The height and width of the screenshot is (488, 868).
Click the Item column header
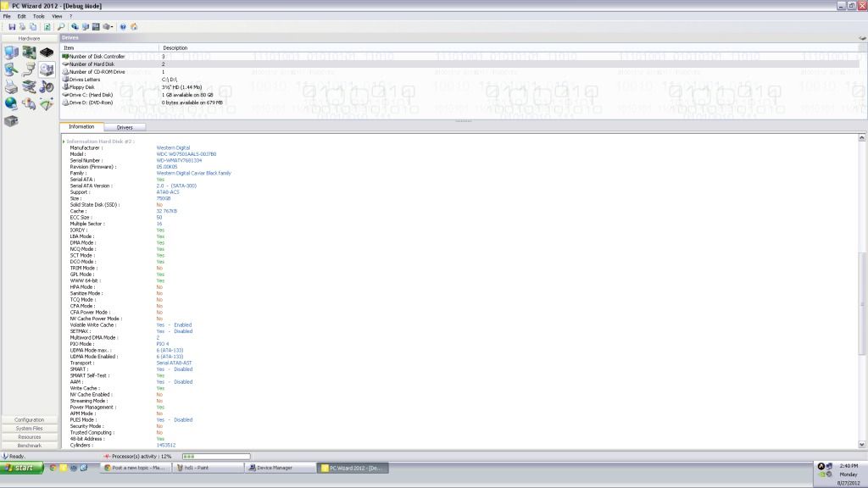(109, 48)
